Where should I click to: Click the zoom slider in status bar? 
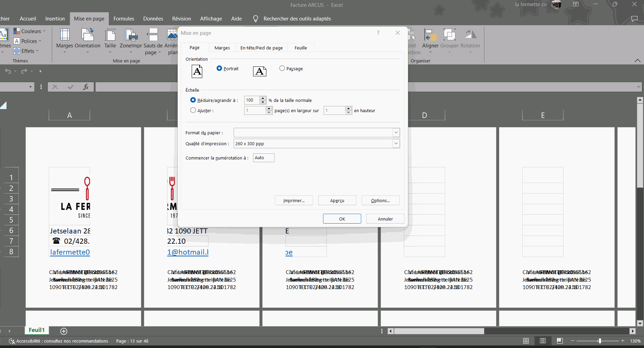point(599,341)
